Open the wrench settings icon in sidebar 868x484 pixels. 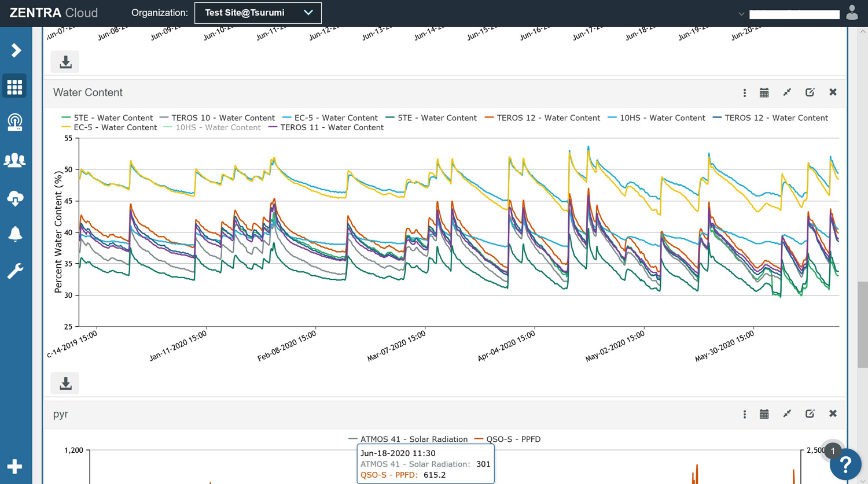coord(15,271)
